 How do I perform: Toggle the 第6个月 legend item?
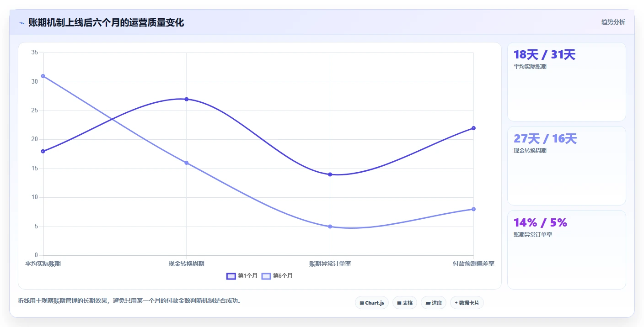click(x=277, y=276)
